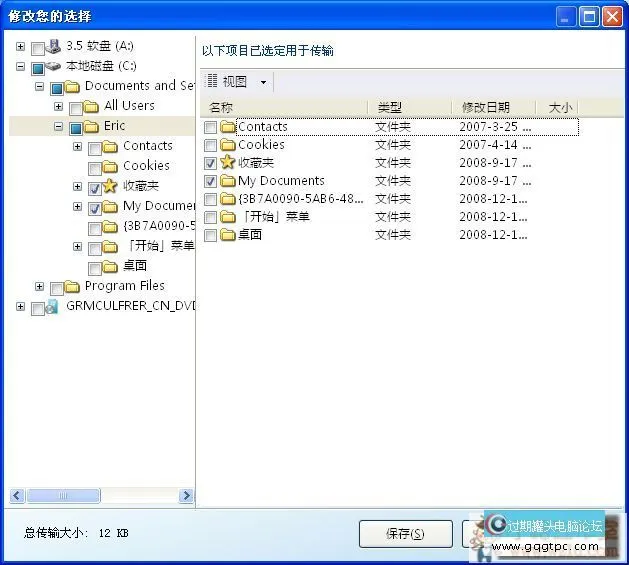629x565 pixels.
Task: Maximize the 修改您的选择 window
Action: tap(589, 17)
